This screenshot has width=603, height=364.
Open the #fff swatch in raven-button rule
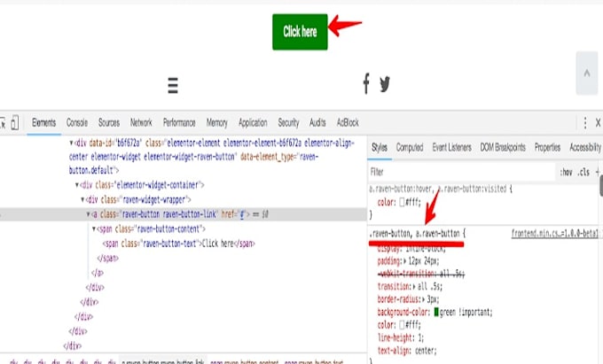click(x=402, y=325)
